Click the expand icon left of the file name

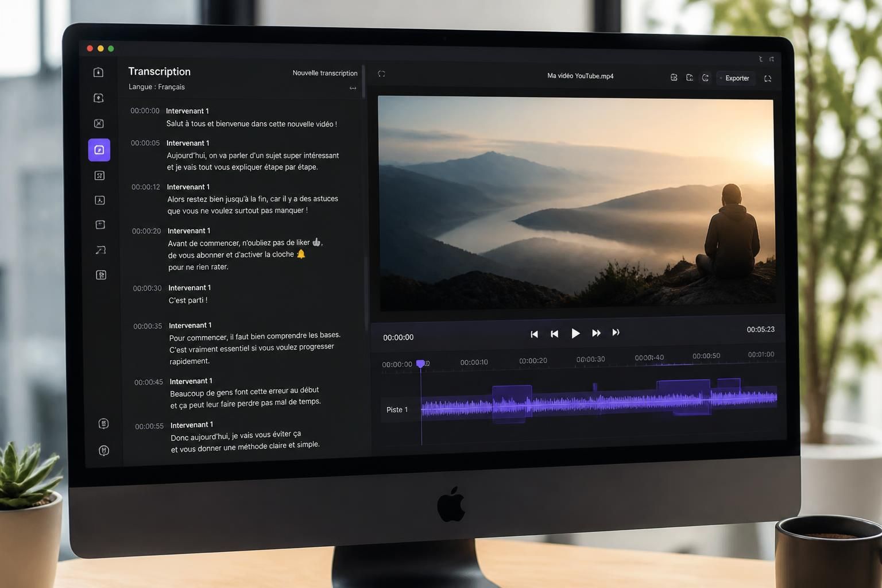[x=381, y=73]
